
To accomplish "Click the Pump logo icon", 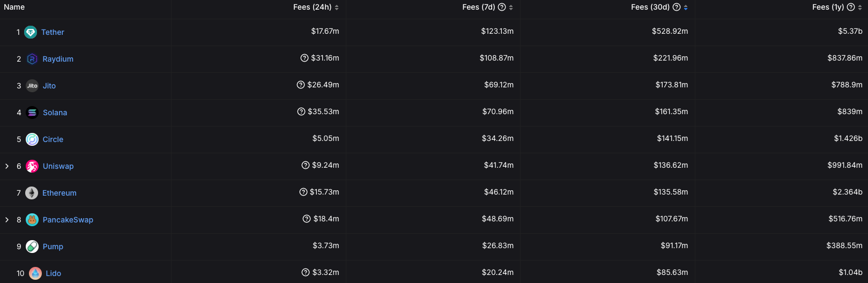I will click(x=32, y=247).
